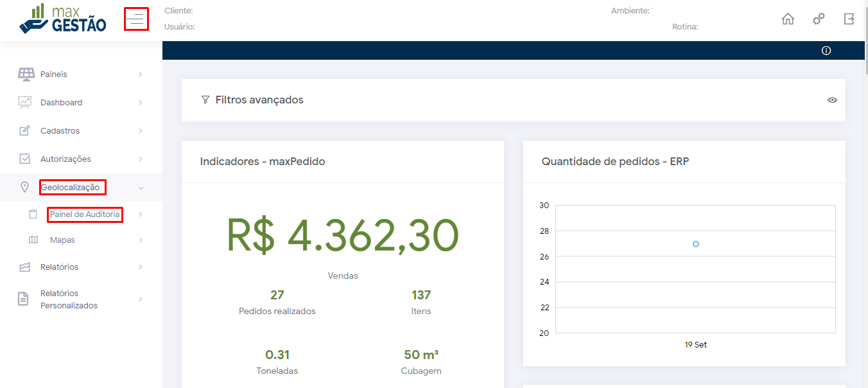Select Autorizações in the sidebar
868x388 pixels.
65,159
